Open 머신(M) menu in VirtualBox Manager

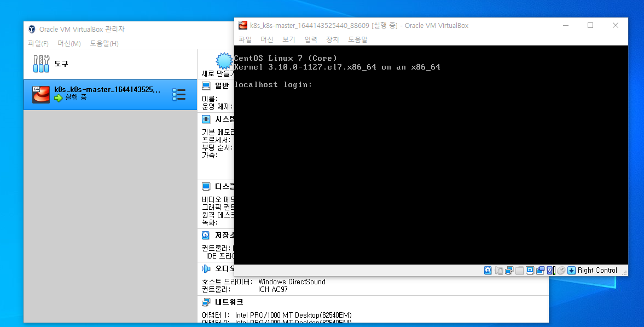pyautogui.click(x=69, y=43)
